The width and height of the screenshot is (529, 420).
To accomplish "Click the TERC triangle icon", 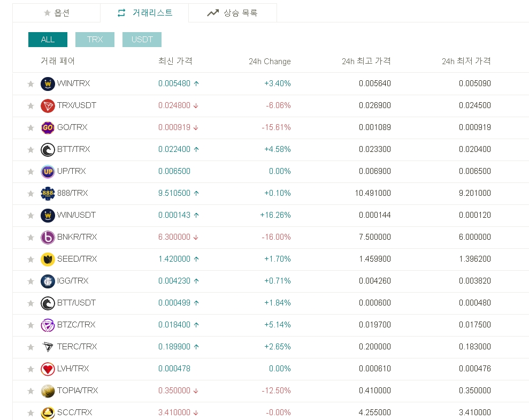I will click(48, 347).
